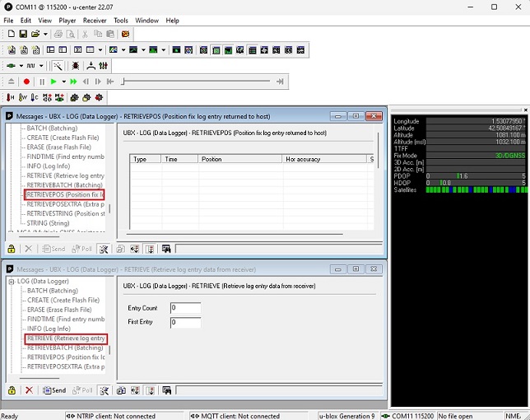This screenshot has width=530, height=420.
Task: Click the player position slider track
Action: [x=198, y=82]
